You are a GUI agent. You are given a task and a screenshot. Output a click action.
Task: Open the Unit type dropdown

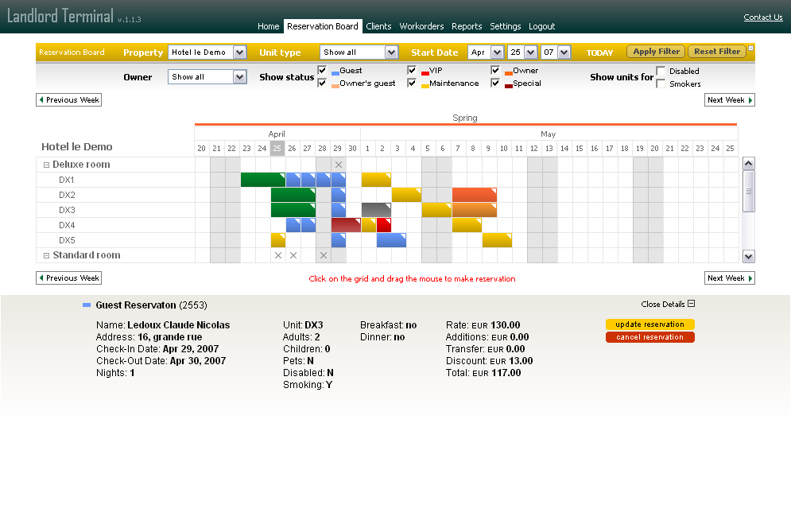359,52
